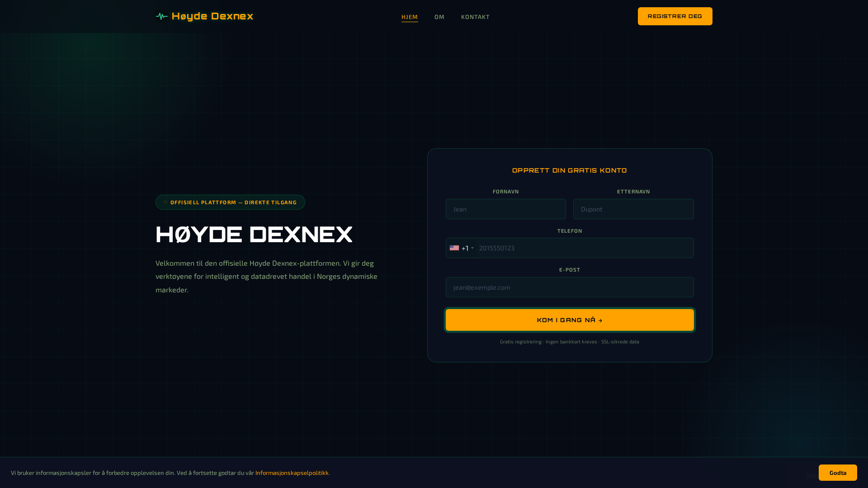
Task: Open the +1 country code dropdown
Action: tap(462, 248)
